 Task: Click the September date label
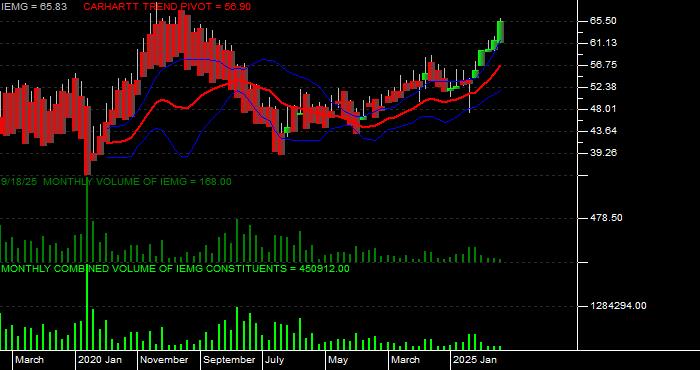[x=229, y=360]
